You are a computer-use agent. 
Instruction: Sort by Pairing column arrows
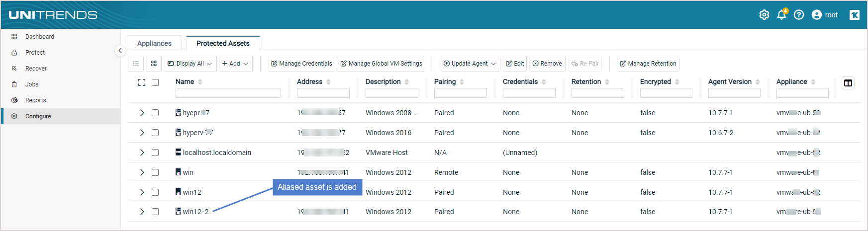[462, 82]
